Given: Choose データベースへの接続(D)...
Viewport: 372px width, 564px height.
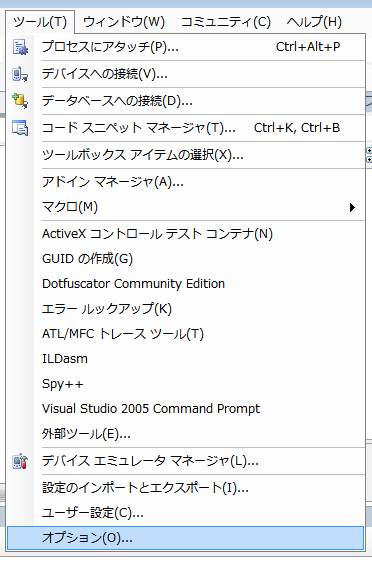Looking at the screenshot, I should tap(186, 101).
